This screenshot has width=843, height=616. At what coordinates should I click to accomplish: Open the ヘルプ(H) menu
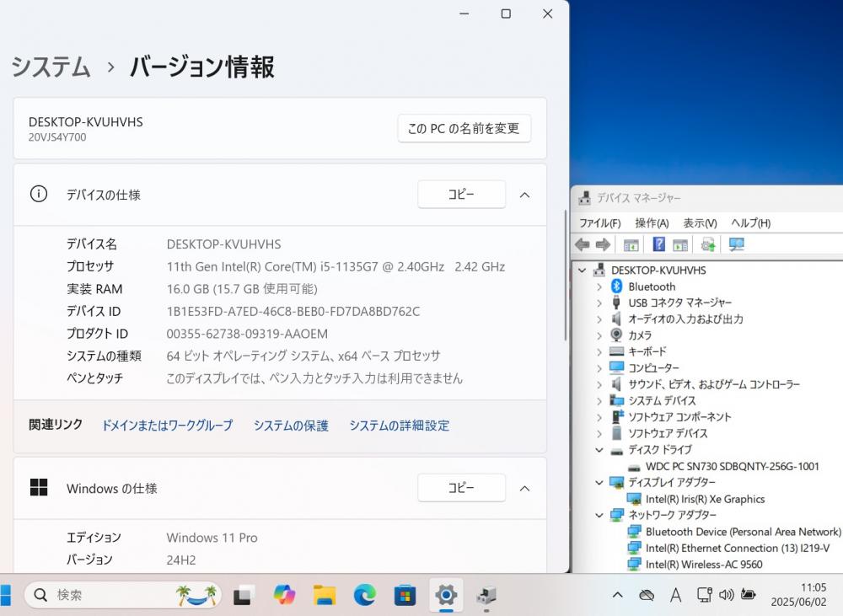[750, 223]
